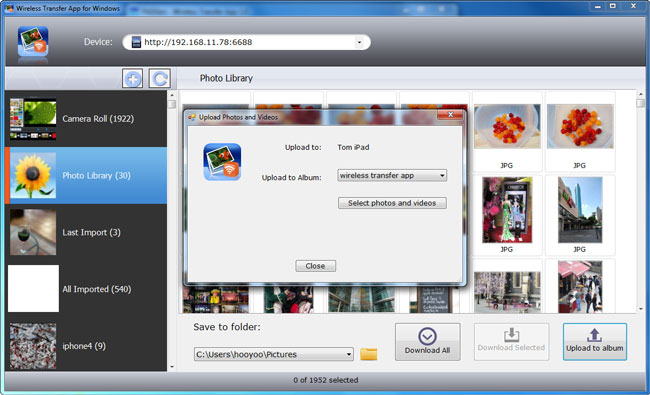
Task: Click the '0 of 1952 selected' status text
Action: point(325,380)
